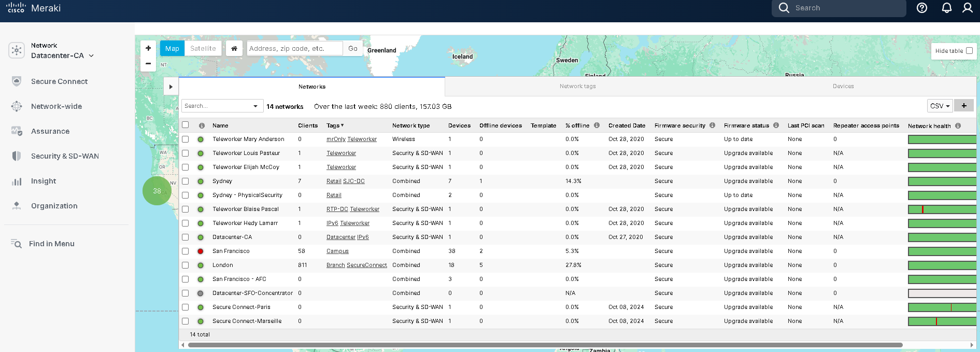980x352 pixels.
Task: Select the Secure Connect-Paris row checkbox
Action: click(186, 307)
